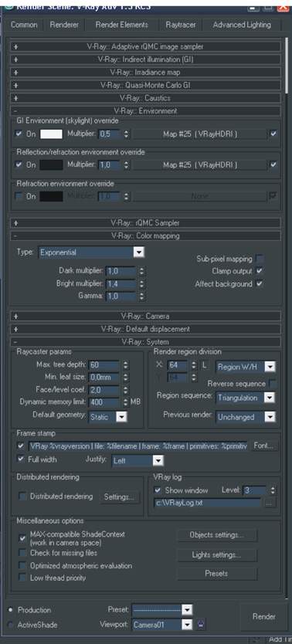Click the Reflection/refraction Map #25 (VRayHDRI) button

[199, 164]
